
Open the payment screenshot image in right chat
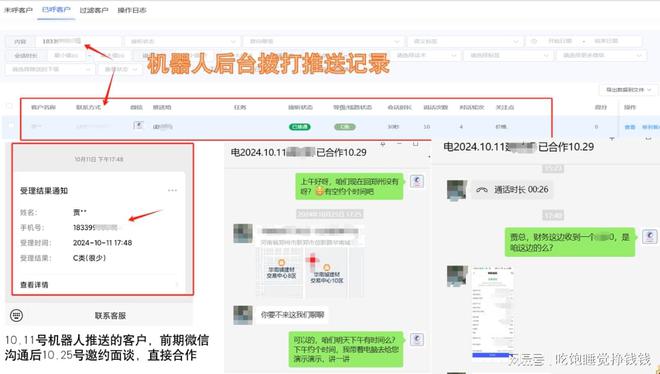493,312
